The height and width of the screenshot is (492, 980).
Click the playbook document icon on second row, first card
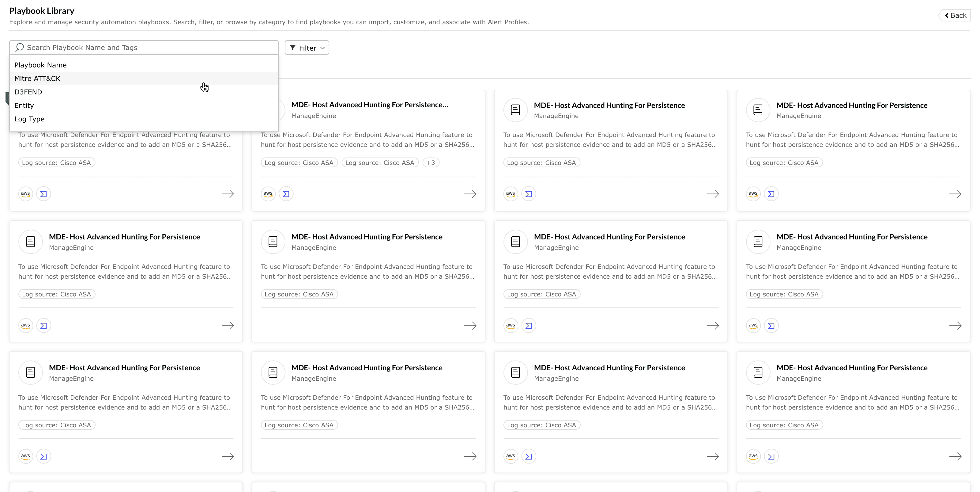(30, 242)
